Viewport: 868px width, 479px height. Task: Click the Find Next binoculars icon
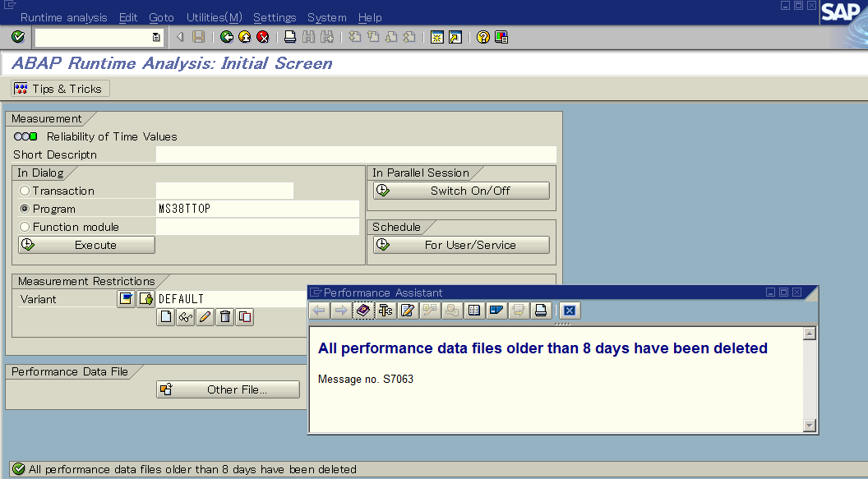pyautogui.click(x=326, y=37)
